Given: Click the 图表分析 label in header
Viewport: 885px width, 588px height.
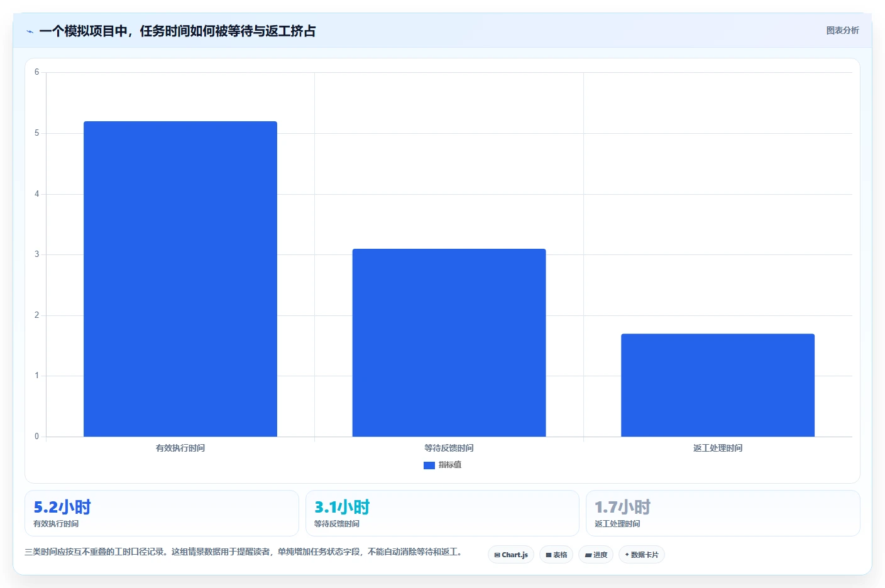Looking at the screenshot, I should click(x=842, y=30).
